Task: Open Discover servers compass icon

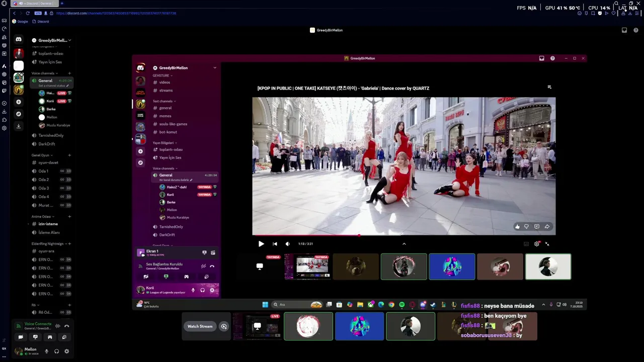Action: pos(19,114)
